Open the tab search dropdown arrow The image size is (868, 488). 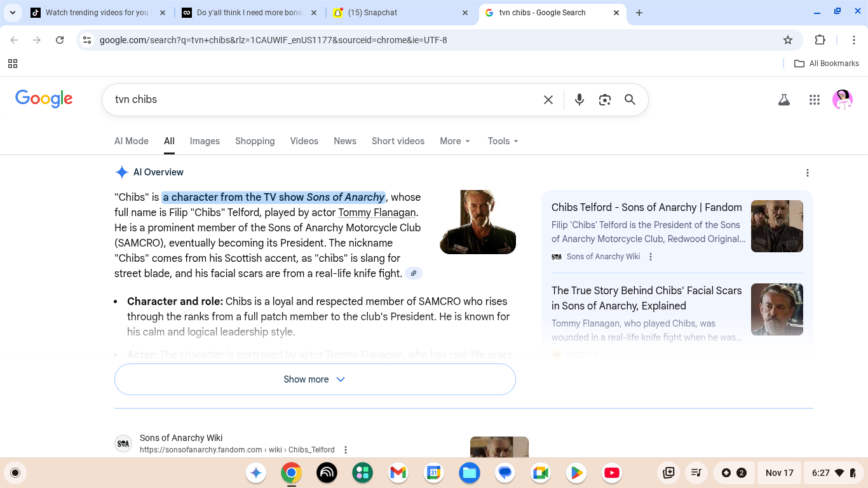pyautogui.click(x=13, y=13)
